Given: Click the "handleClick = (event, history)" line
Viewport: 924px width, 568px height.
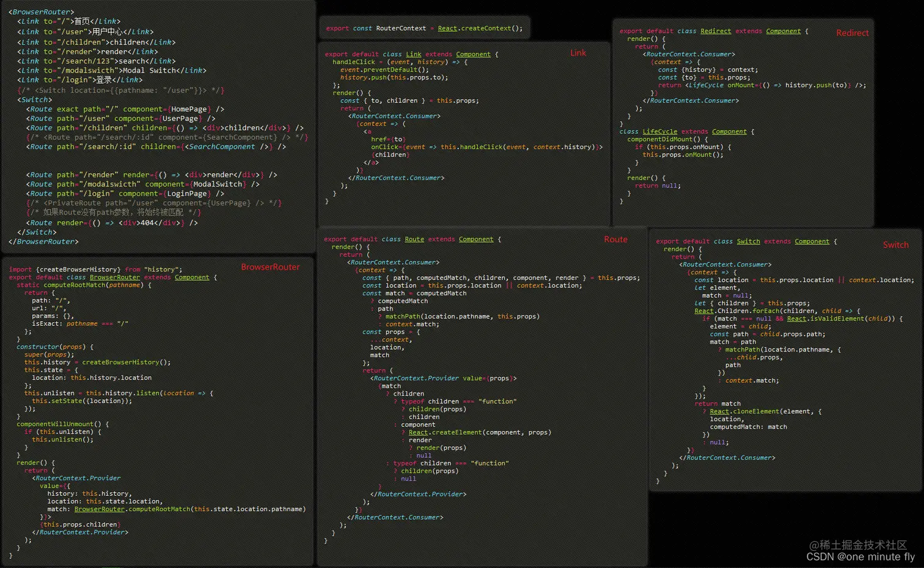Looking at the screenshot, I should [x=400, y=62].
